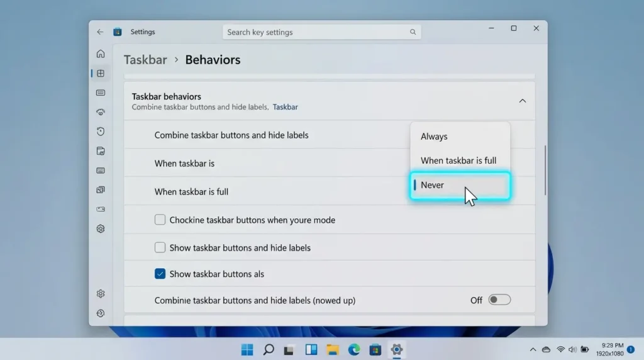The height and width of the screenshot is (360, 644).
Task: Open the Home sidebar icon
Action: [x=101, y=54]
